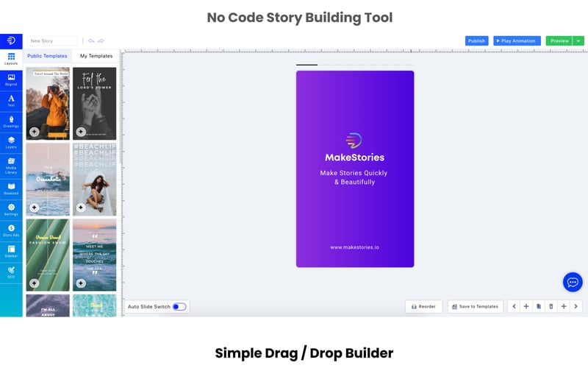Open story Settings gear in sidebar
Viewport: 588px width, 368px height.
[11, 210]
